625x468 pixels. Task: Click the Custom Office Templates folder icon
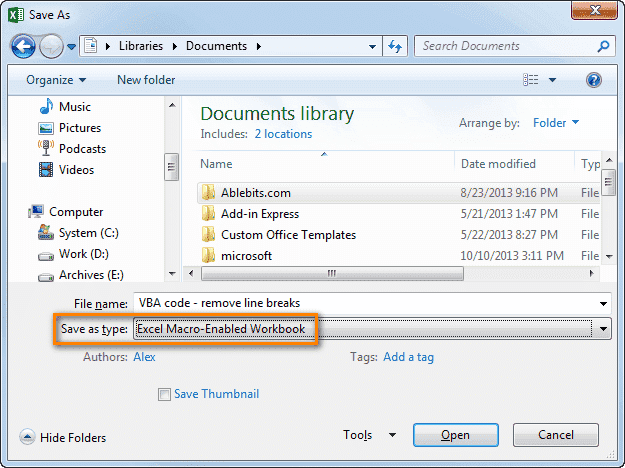208,235
